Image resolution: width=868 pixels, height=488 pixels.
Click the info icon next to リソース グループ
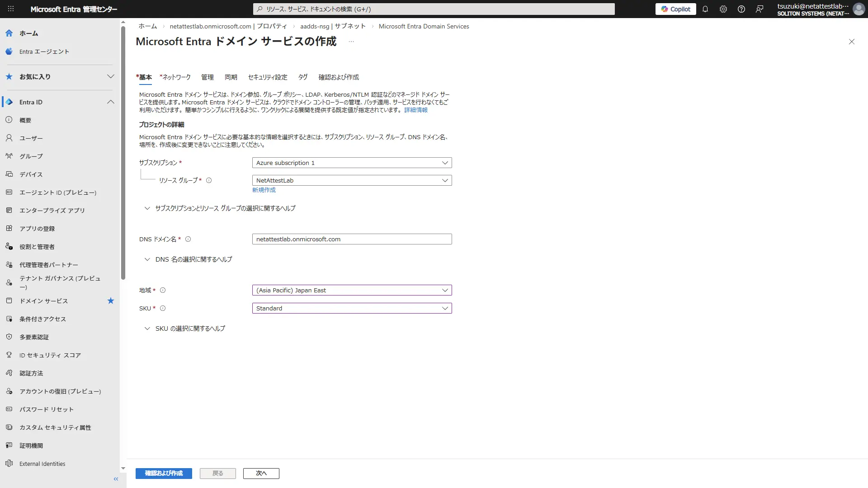209,180
